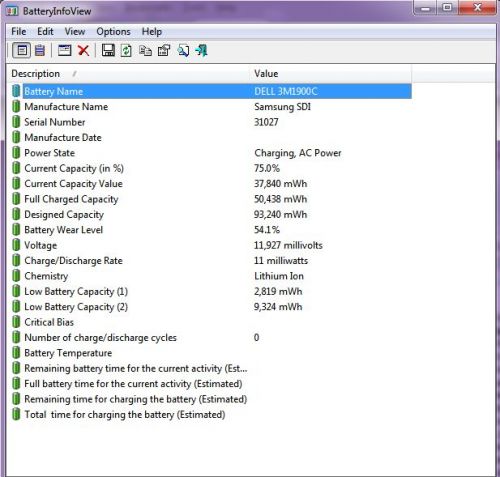Refresh battery data with the green arrows icon

(x=126, y=51)
